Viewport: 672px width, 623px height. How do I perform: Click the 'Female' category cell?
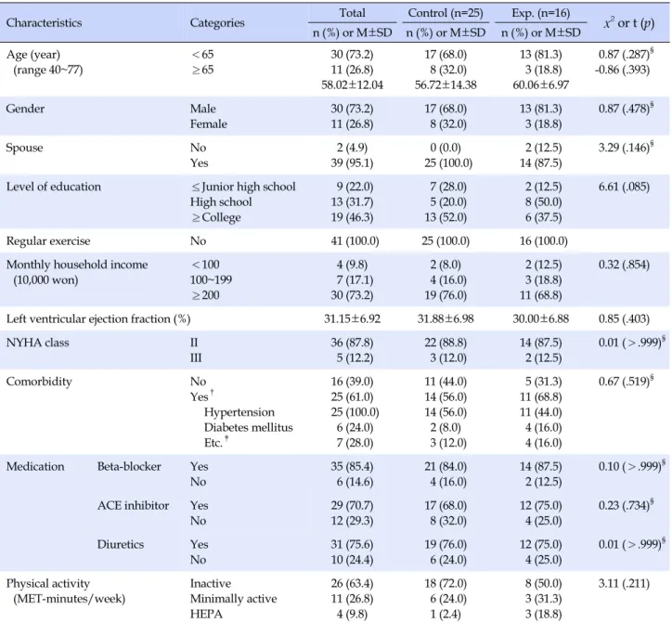208,123
